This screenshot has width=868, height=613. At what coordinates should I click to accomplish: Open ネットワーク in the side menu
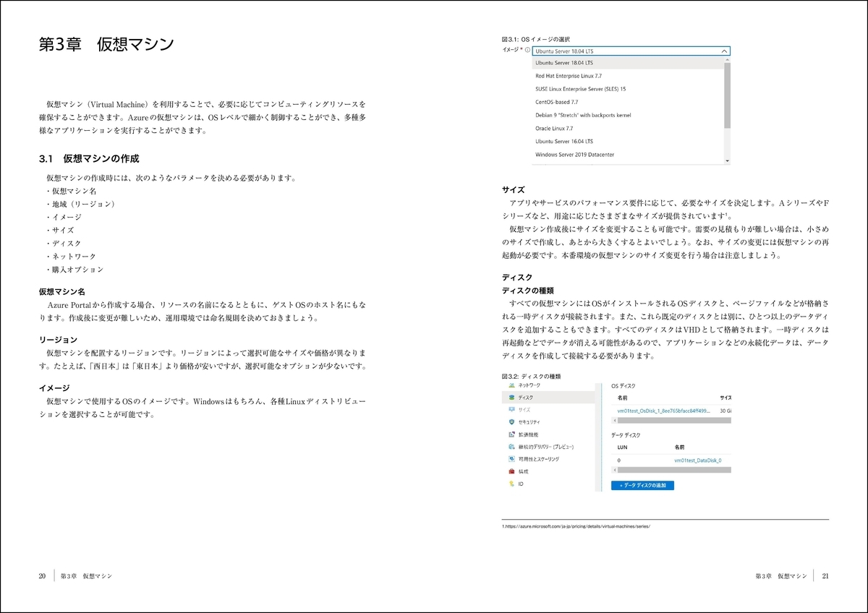(x=529, y=386)
